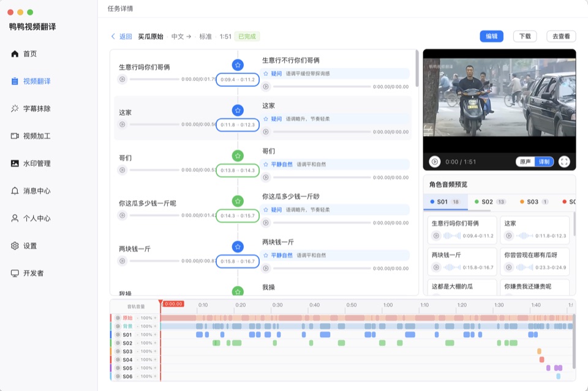
Task: Play source audio for 这家 line
Action: point(123,124)
